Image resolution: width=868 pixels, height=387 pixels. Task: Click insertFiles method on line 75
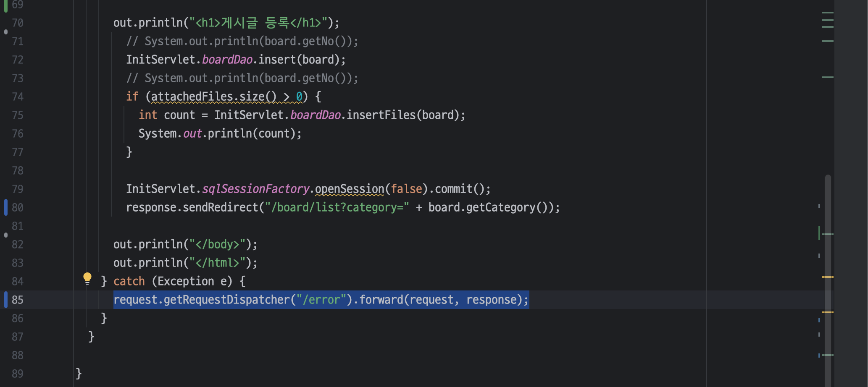(x=381, y=115)
